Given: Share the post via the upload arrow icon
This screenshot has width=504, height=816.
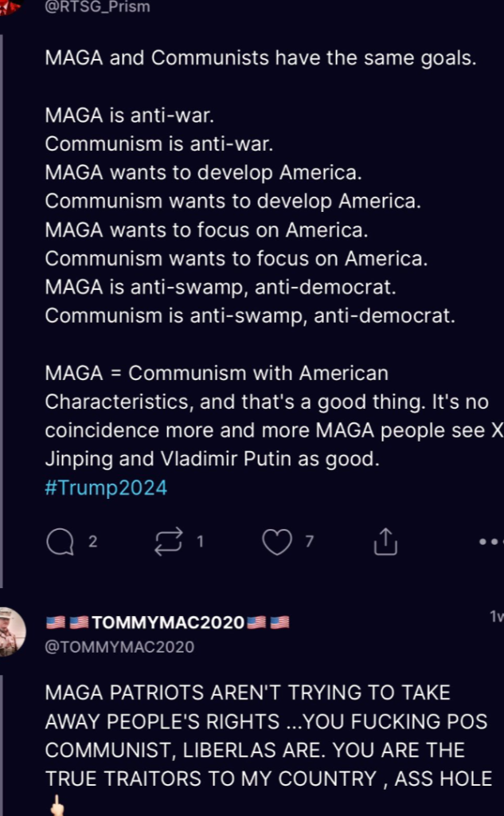Looking at the screenshot, I should coord(385,543).
